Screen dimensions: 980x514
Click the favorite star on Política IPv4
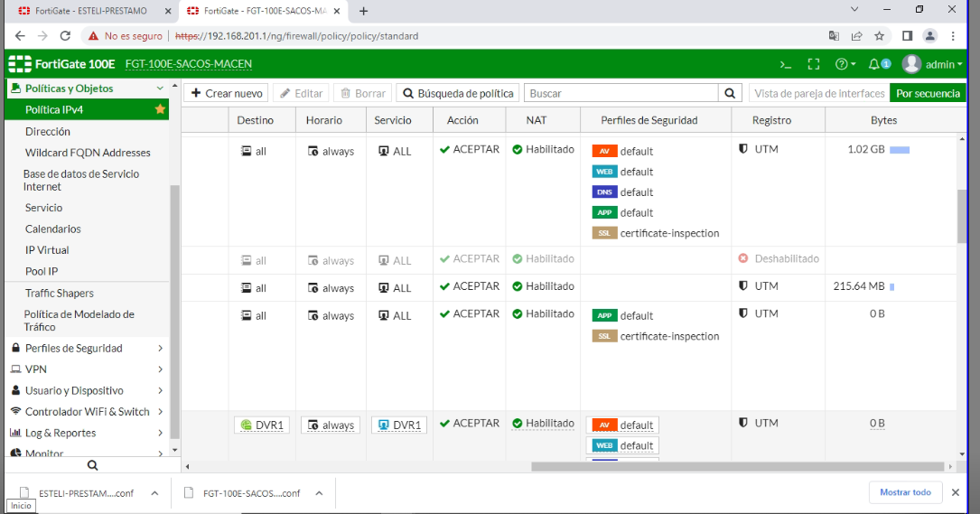(x=160, y=109)
